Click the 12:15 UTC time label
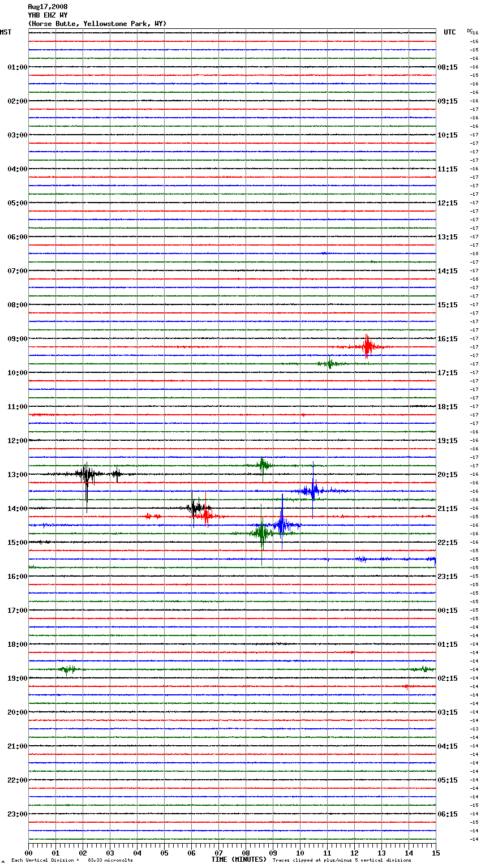This screenshot has width=481, height=868. [448, 203]
